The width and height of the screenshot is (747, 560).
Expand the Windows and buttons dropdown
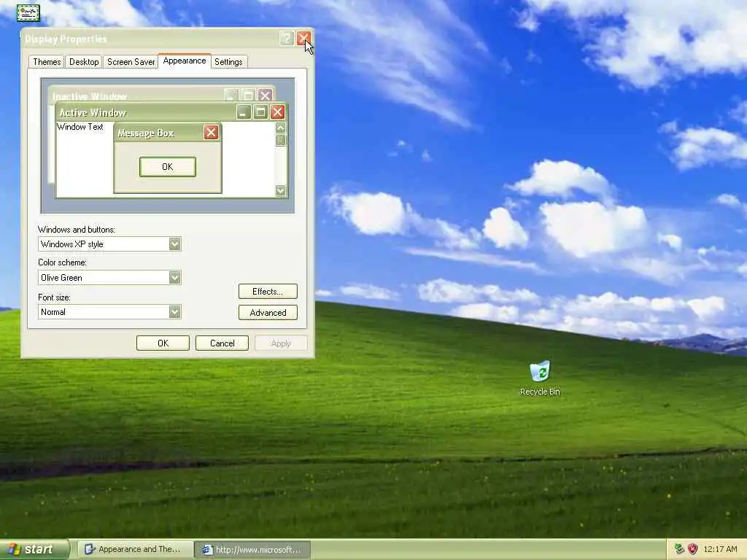(175, 244)
